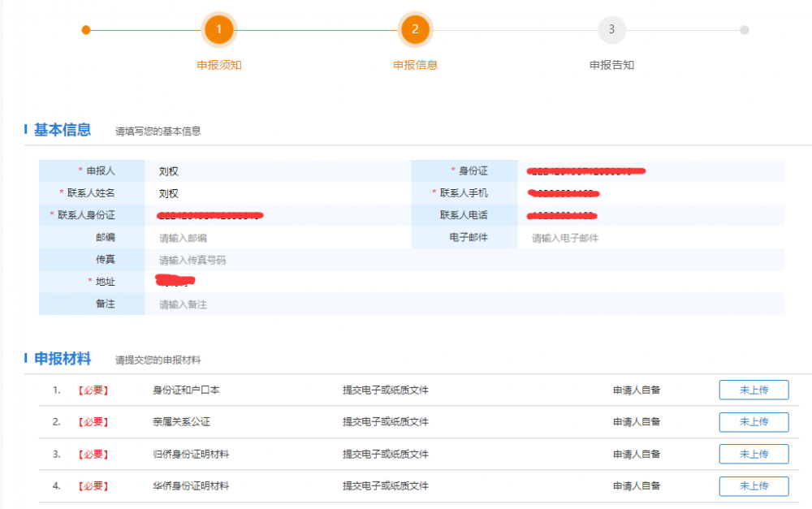Select the 申报告知 step label
The width and height of the screenshot is (812, 509).
click(611, 65)
